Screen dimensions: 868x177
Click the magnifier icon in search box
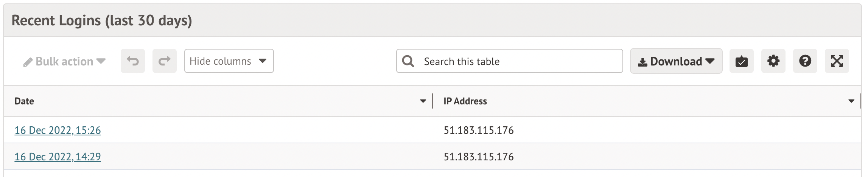point(408,61)
